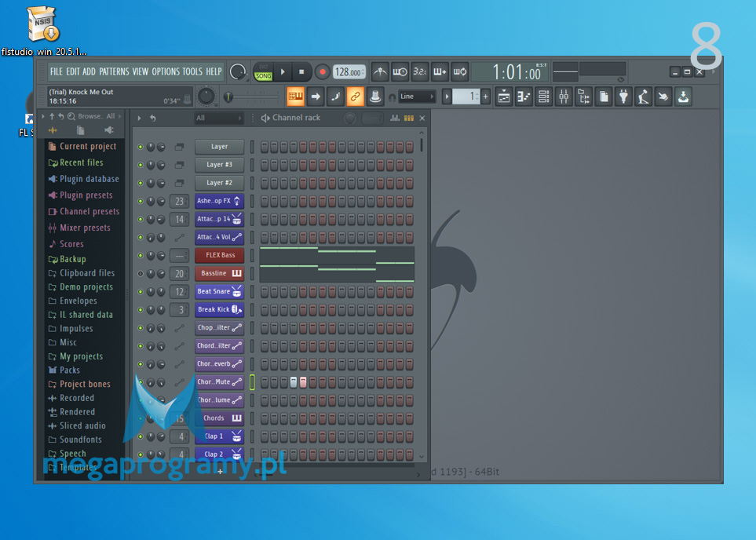Image resolution: width=756 pixels, height=540 pixels.
Task: Click the Channel rack swing knob
Action: (350, 118)
